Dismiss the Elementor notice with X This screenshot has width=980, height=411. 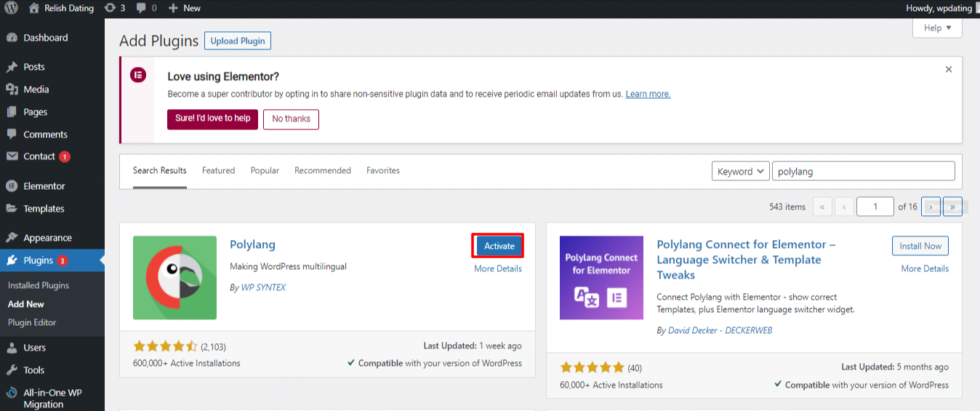(949, 70)
